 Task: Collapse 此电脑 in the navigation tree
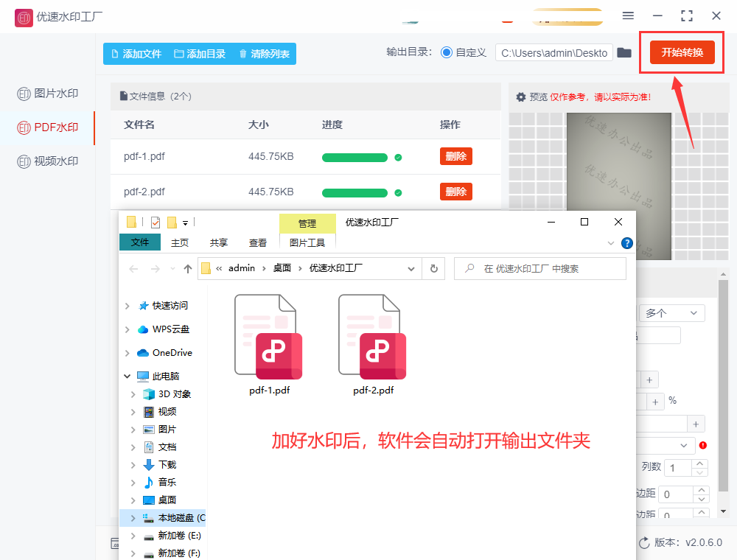tap(128, 377)
